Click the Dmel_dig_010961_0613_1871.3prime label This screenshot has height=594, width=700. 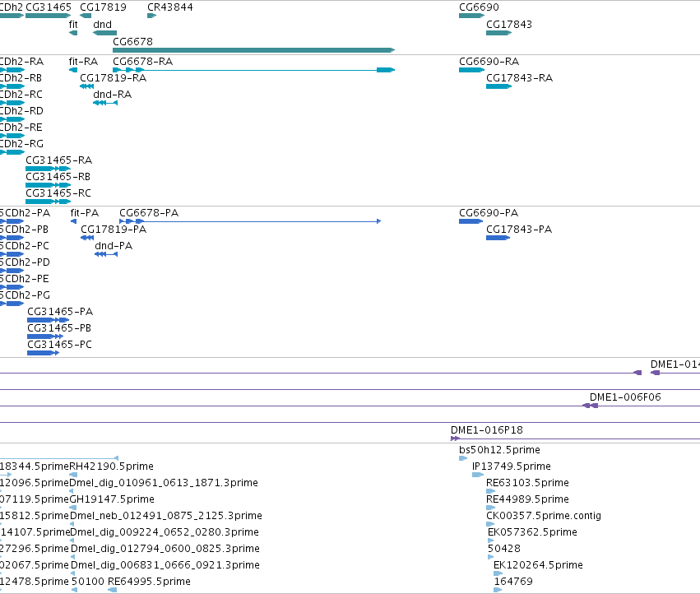pyautogui.click(x=164, y=483)
